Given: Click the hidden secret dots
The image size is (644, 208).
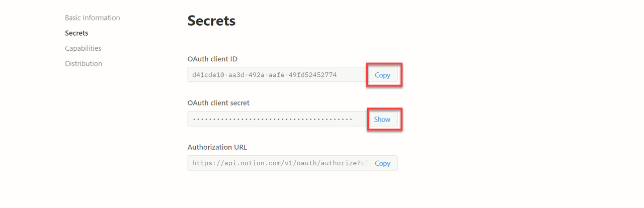Looking at the screenshot, I should click(x=272, y=119).
